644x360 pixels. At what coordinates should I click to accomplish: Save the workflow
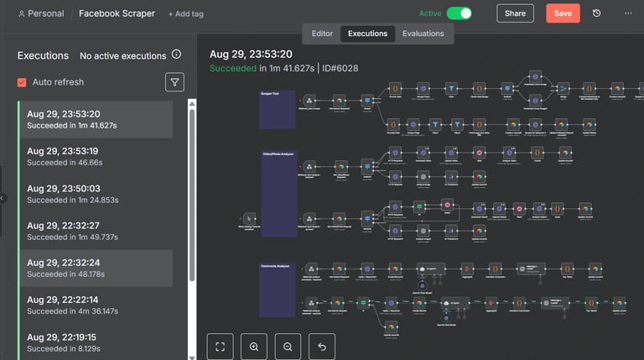pos(563,13)
